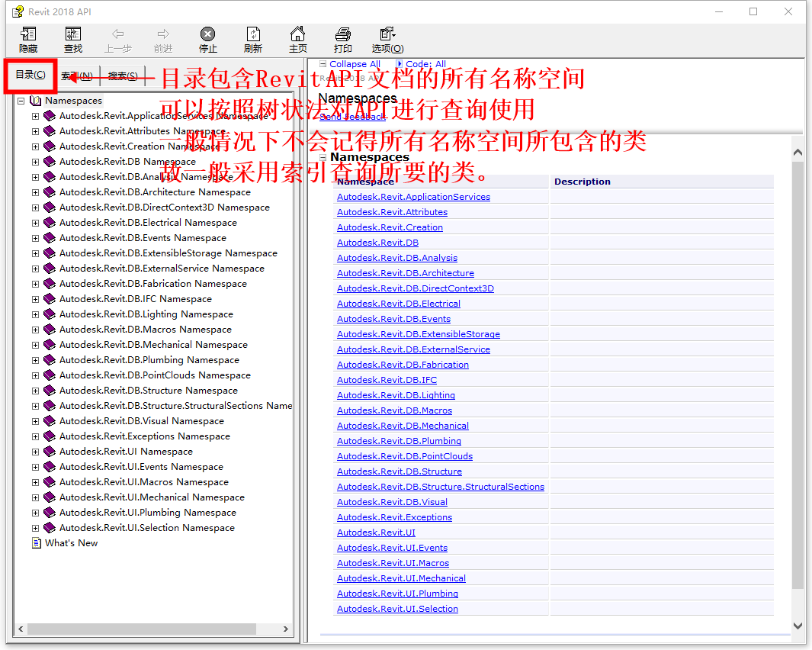Click the 刷新 (Refresh) toolbar icon

pos(253,34)
